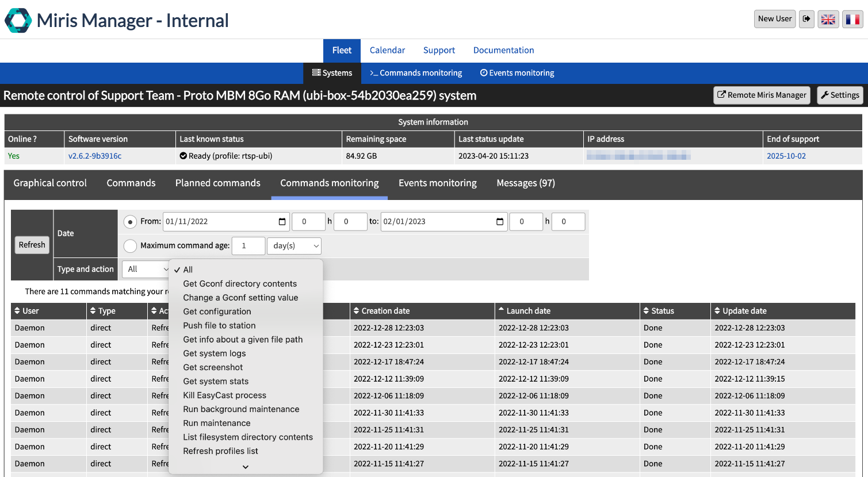This screenshot has height=477, width=868.
Task: Click the Refresh button
Action: pyautogui.click(x=32, y=245)
